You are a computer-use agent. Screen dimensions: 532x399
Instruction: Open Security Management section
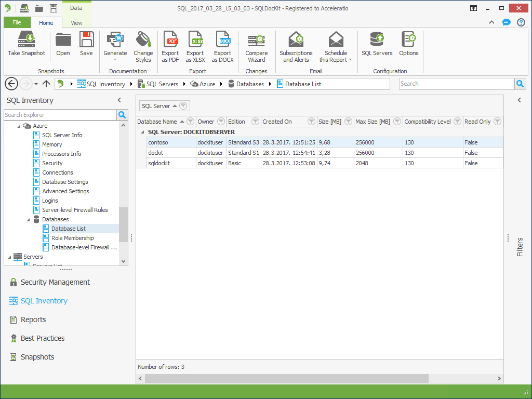(50, 282)
